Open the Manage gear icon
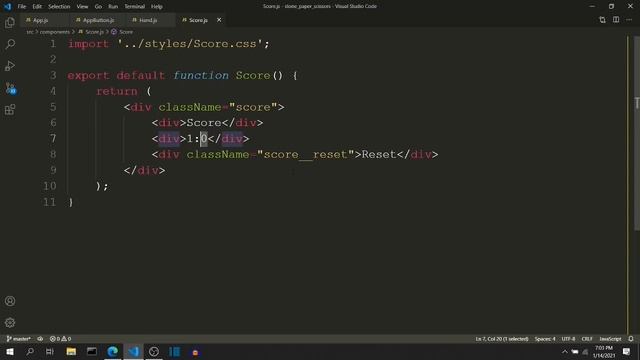The height and width of the screenshot is (360, 640). [x=10, y=323]
